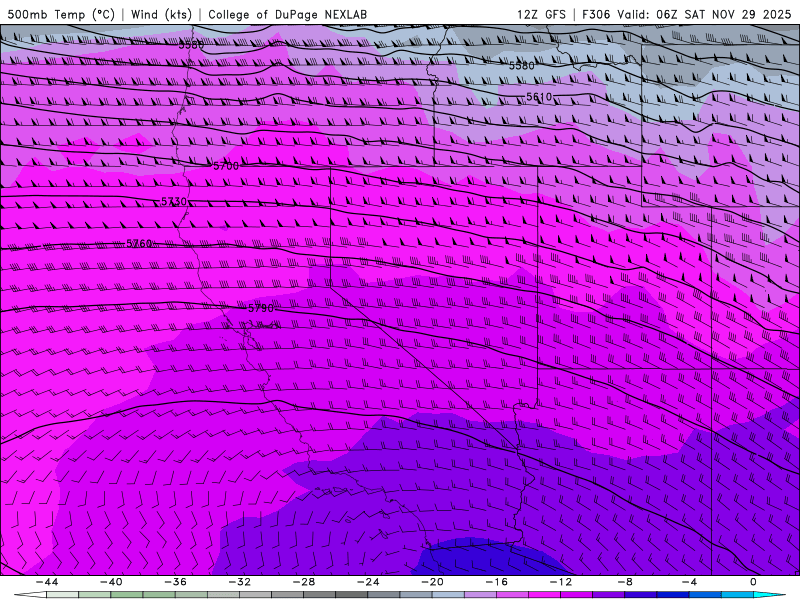Select the 'Valid: 06Z SAT NOV 29 2025' text
The image size is (800, 600).
(704, 14)
